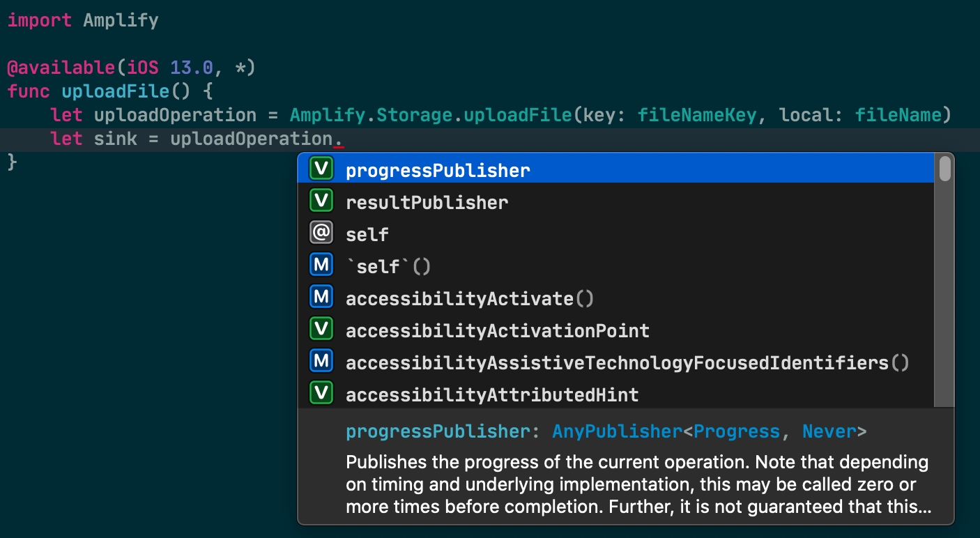Place cursor after uploadOperation. in code

coord(344,139)
